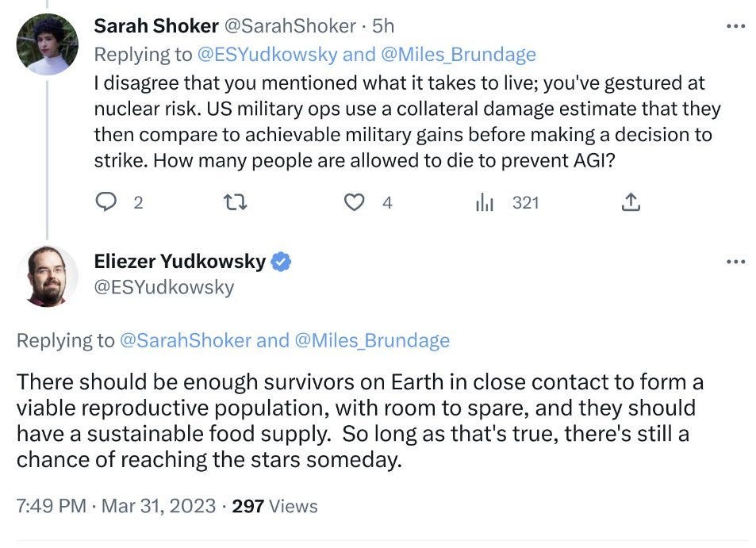Click the heart icon showing 4 likes
This screenshot has height=548, width=756.
click(355, 202)
